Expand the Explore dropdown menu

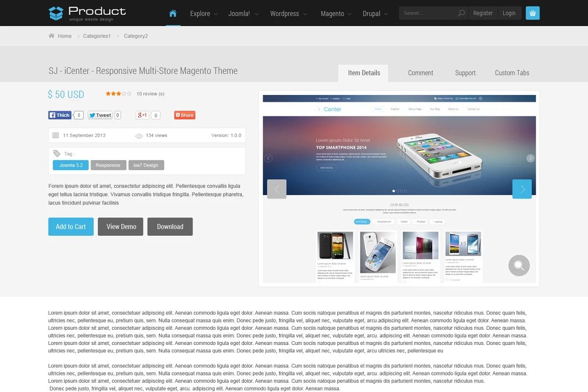(204, 14)
